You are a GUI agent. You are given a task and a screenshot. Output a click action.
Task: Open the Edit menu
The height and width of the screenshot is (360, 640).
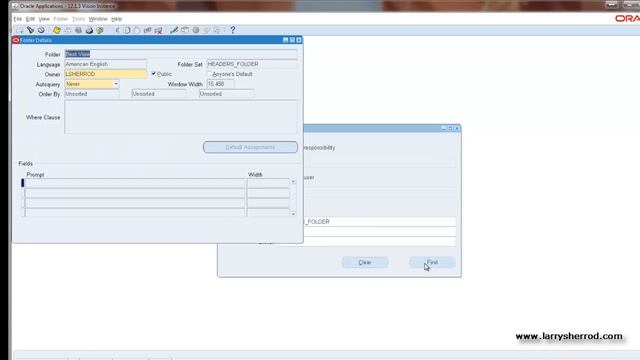(30, 19)
